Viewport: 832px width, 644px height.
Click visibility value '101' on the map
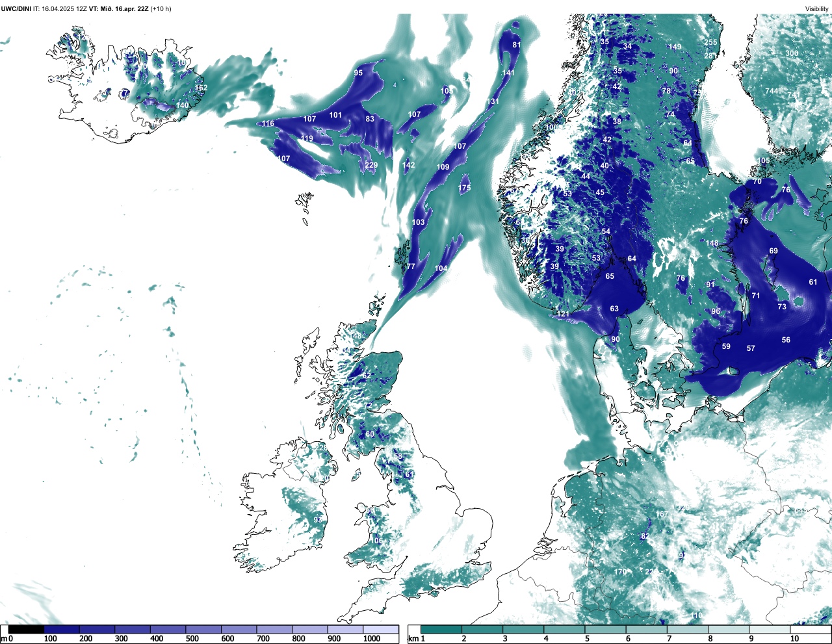click(x=335, y=115)
